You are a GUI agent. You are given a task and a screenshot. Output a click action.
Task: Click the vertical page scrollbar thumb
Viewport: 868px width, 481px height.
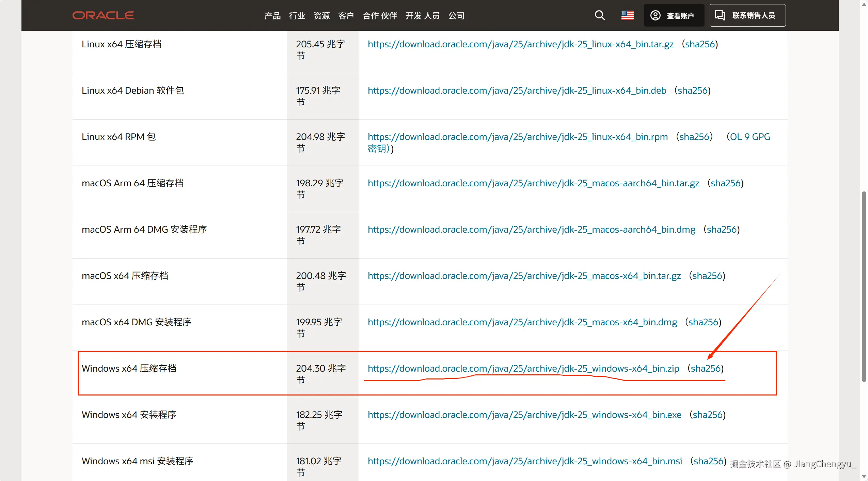click(x=864, y=286)
